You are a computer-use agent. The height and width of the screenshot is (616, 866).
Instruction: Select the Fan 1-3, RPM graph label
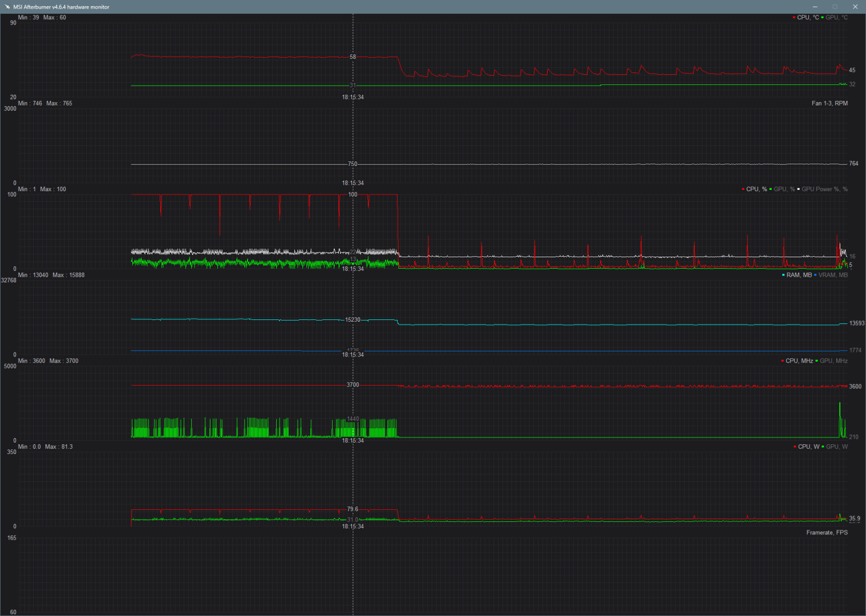click(x=829, y=103)
